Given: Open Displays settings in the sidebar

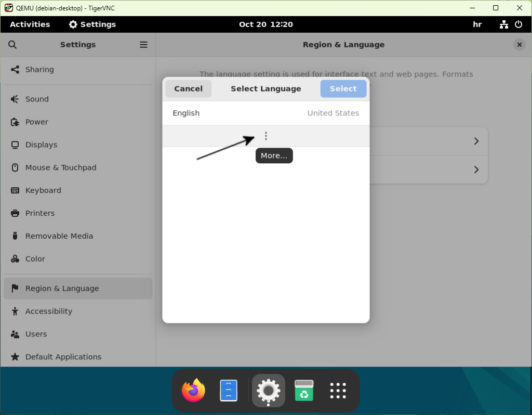Looking at the screenshot, I should click(42, 145).
